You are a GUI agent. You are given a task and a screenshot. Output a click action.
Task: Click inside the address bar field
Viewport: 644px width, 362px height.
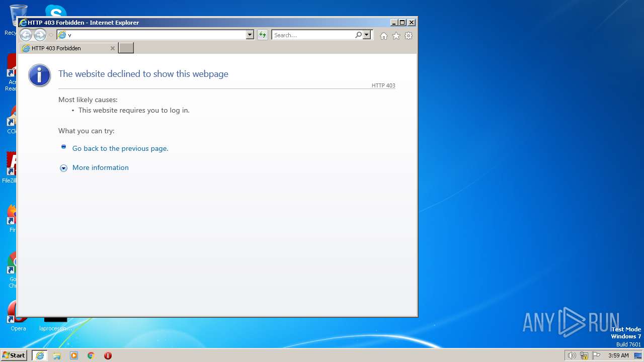156,35
